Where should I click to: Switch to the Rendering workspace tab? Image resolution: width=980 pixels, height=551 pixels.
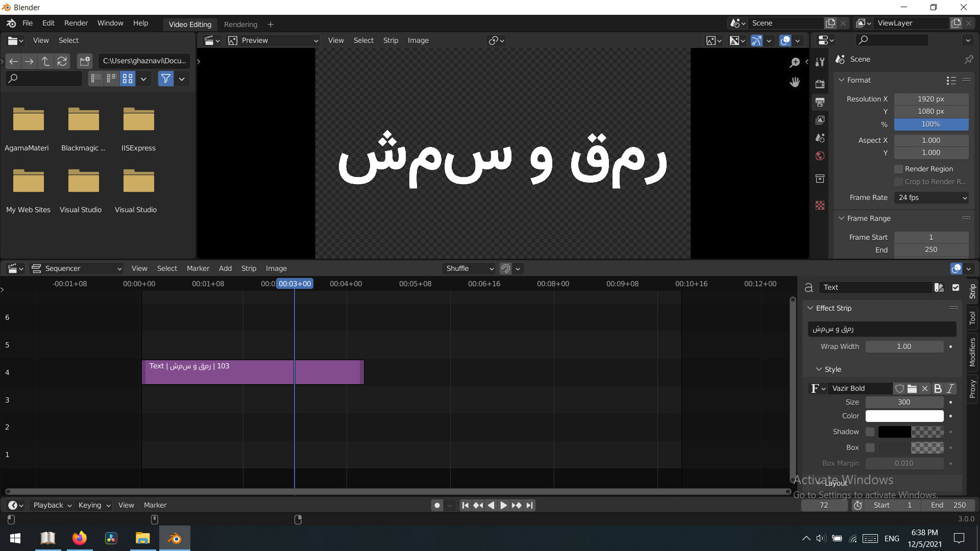[x=240, y=24]
